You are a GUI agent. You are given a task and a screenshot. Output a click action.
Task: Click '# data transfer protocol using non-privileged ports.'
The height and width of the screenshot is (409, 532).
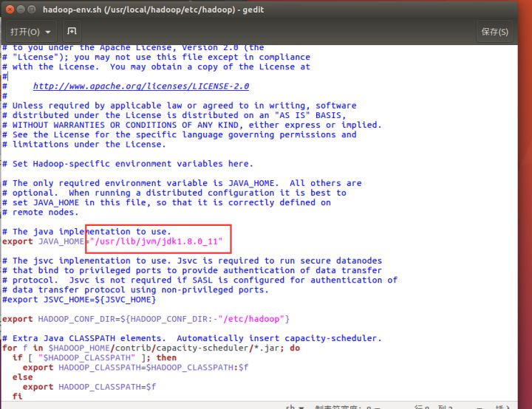pyautogui.click(x=135, y=290)
